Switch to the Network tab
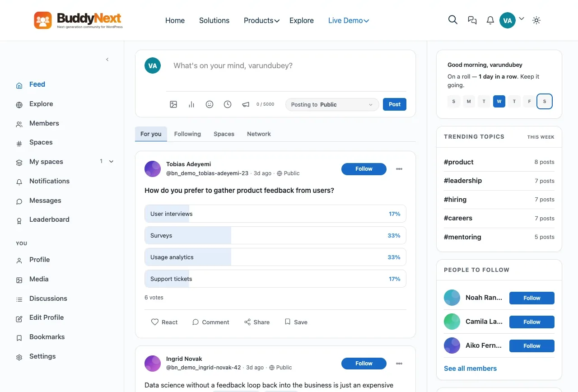The height and width of the screenshot is (392, 578). point(259,134)
